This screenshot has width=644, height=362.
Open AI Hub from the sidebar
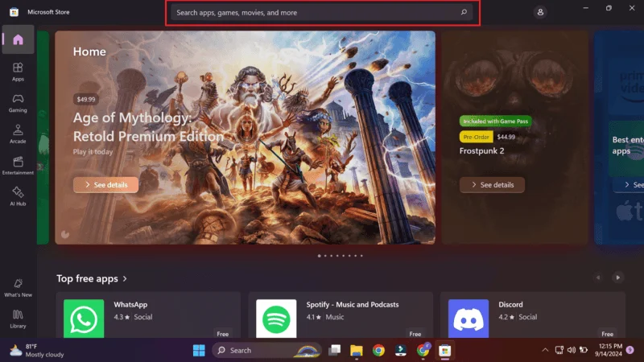[18, 196]
